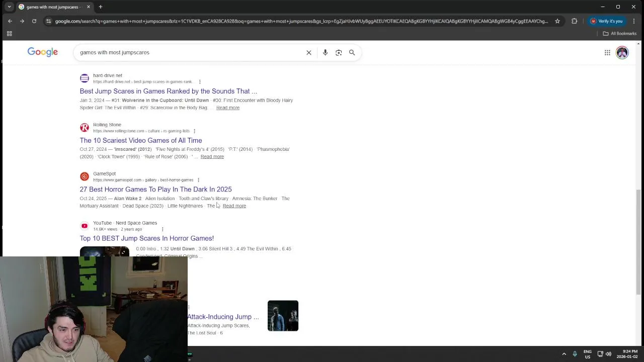The width and height of the screenshot is (644, 362).
Task: Click the Google search input field
Action: 191,52
